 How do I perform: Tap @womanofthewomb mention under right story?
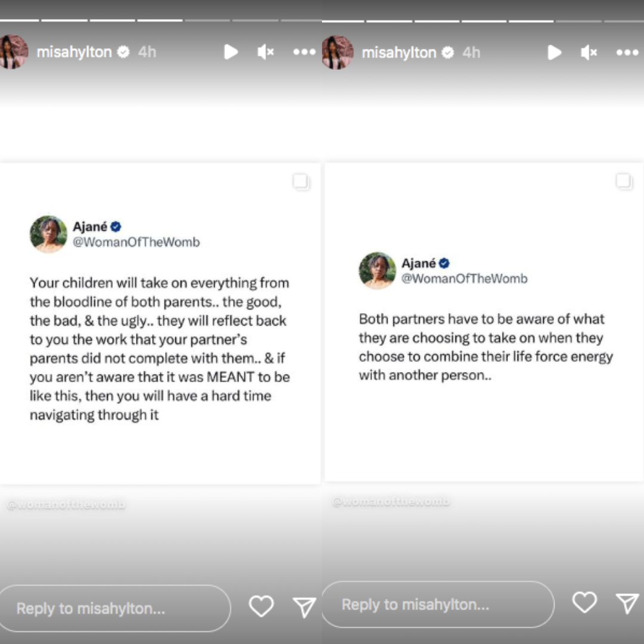(391, 502)
